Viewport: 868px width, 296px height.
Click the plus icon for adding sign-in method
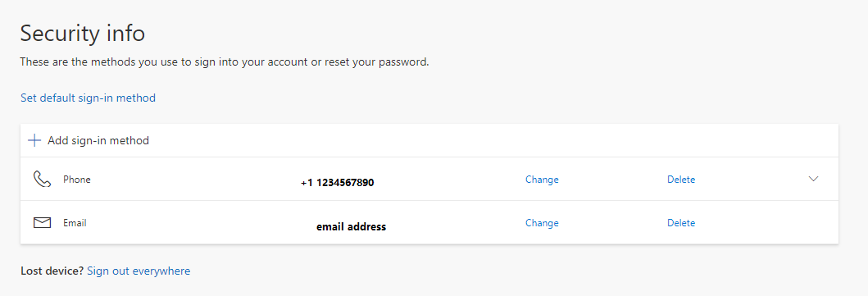tap(34, 140)
